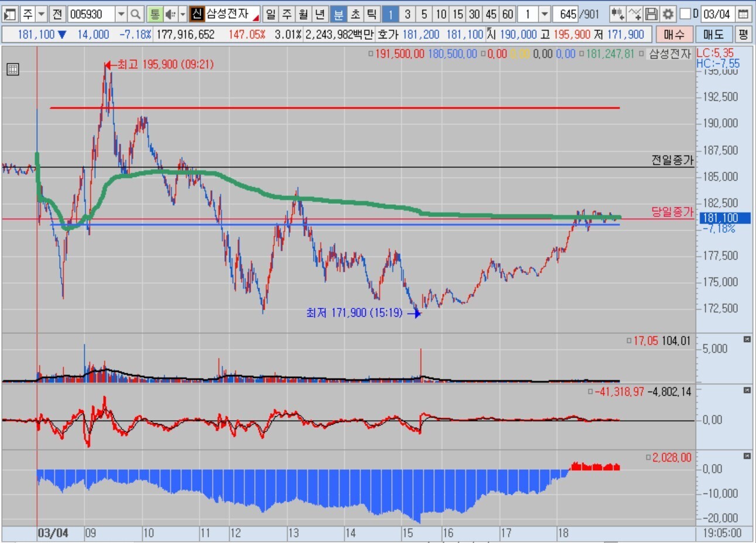The height and width of the screenshot is (543, 756).
Task: Click the data grid icon on chart
Action: [x=12, y=70]
